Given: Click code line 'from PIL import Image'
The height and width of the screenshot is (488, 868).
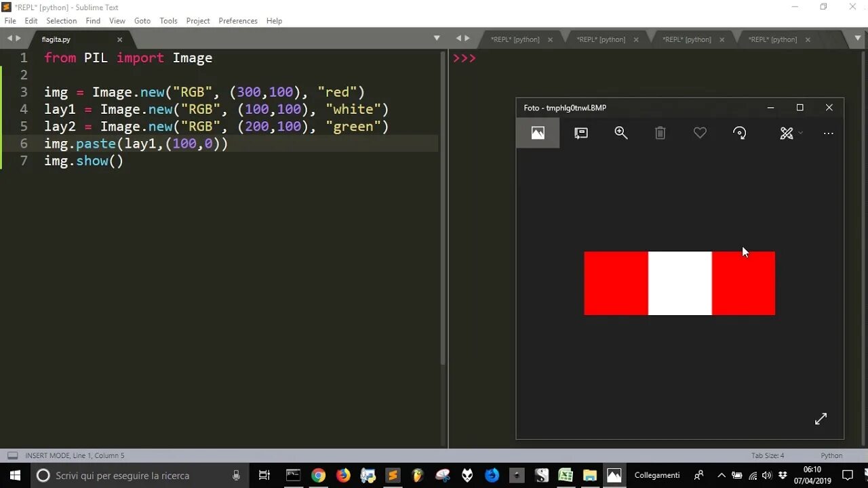Looking at the screenshot, I should (x=128, y=58).
